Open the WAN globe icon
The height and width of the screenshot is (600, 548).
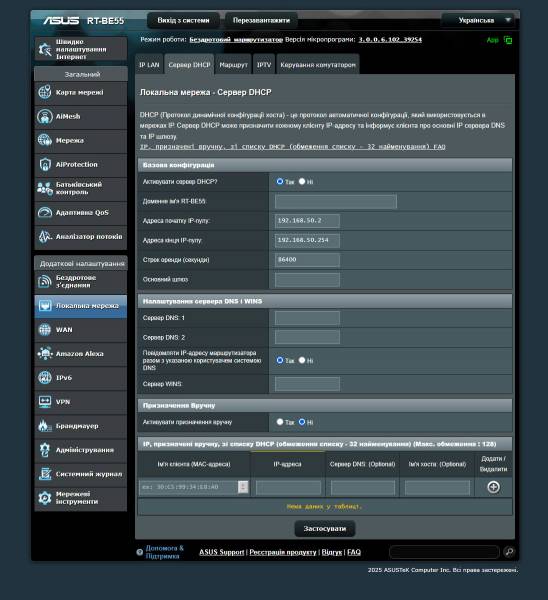[x=45, y=329]
